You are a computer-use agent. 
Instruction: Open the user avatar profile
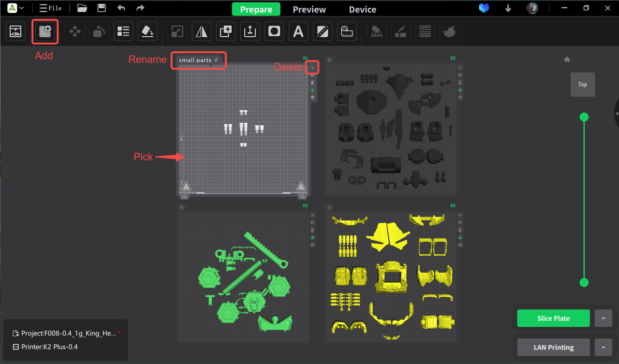click(x=532, y=8)
